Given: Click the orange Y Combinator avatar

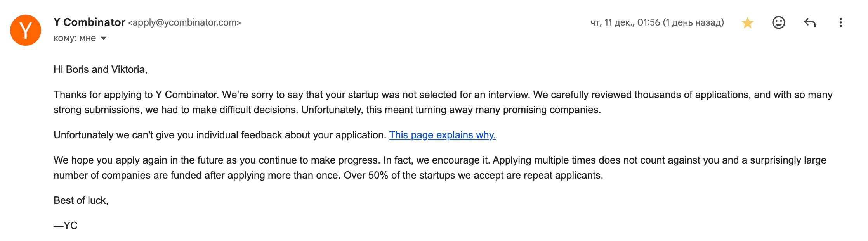Looking at the screenshot, I should pyautogui.click(x=26, y=30).
